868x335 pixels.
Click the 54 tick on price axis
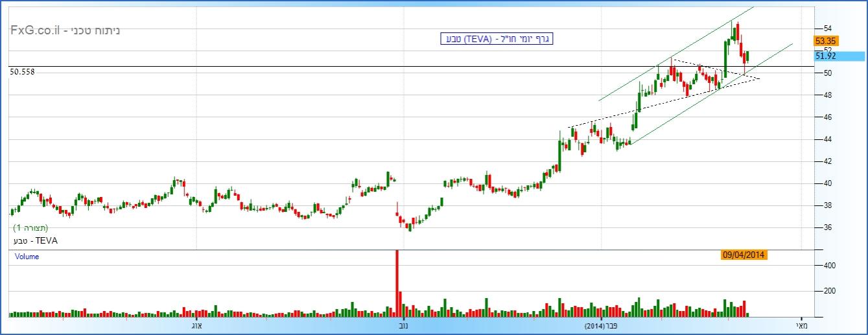[x=828, y=29]
